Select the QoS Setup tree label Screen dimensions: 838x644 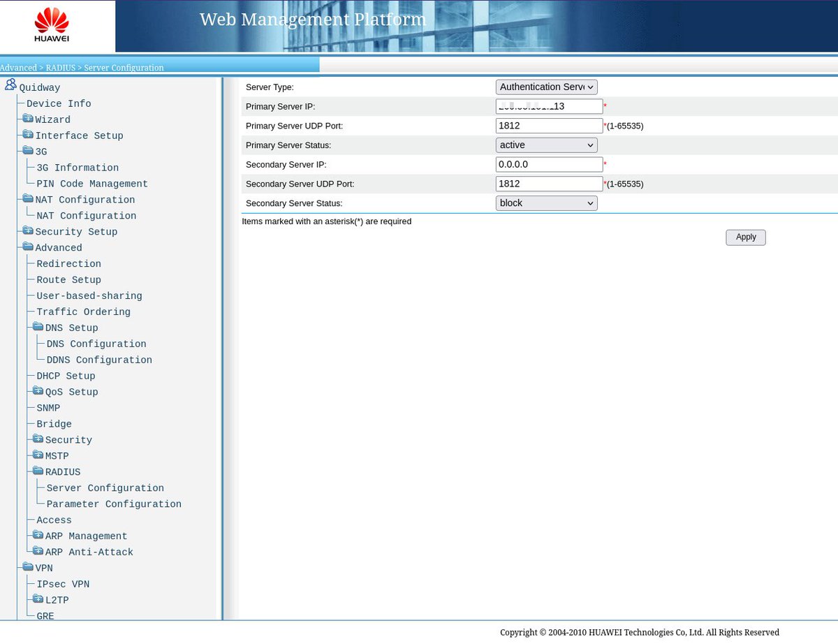[72, 393]
